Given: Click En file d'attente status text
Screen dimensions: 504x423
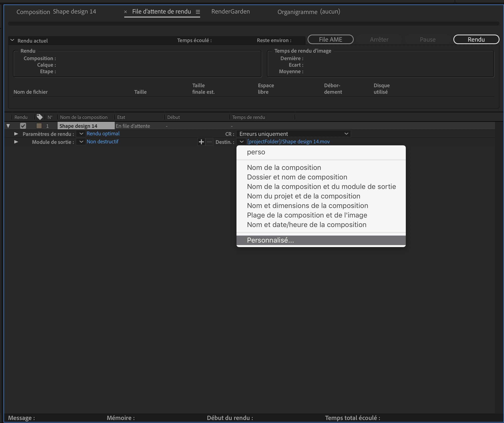Looking at the screenshot, I should tap(133, 126).
